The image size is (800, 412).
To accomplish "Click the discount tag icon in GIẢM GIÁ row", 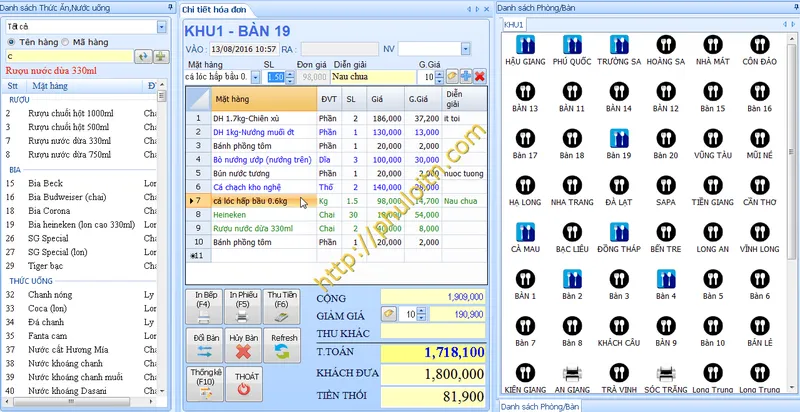I will click(389, 314).
